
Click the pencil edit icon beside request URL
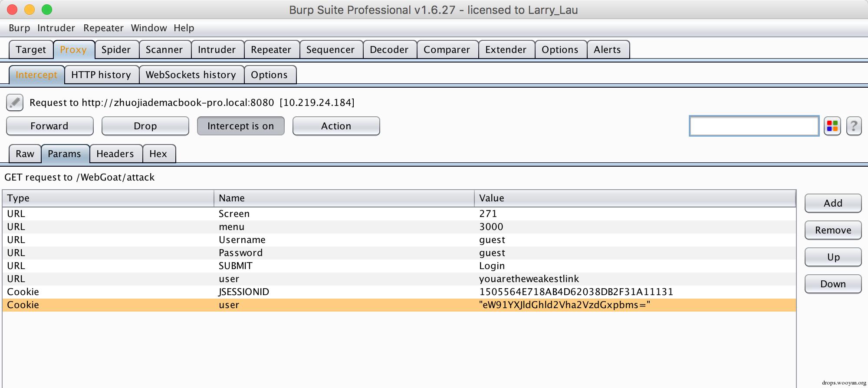(x=14, y=103)
